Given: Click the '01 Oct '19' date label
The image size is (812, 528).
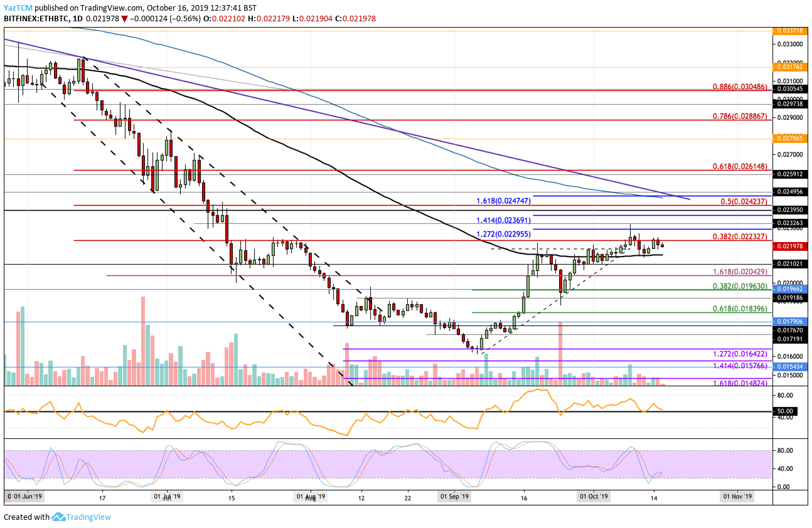Looking at the screenshot, I should (594, 496).
